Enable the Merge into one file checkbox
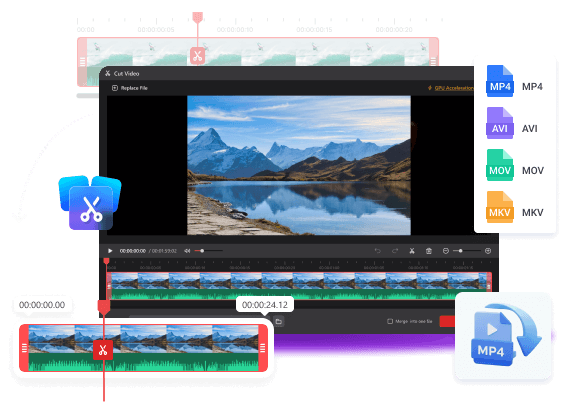 pos(390,321)
